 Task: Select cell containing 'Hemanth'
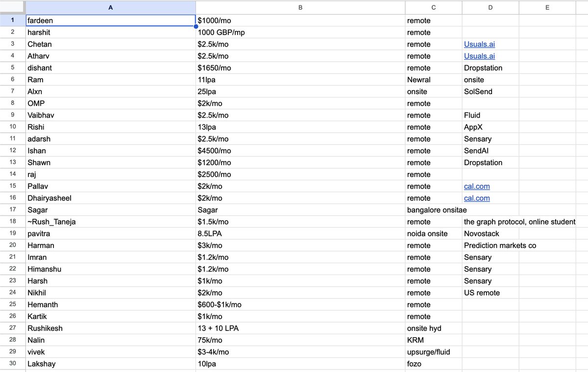110,305
